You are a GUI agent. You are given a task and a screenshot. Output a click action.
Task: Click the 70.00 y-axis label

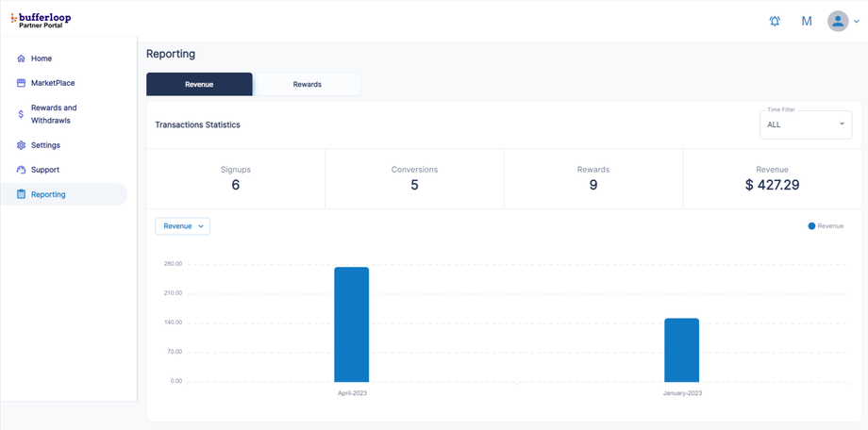point(175,352)
